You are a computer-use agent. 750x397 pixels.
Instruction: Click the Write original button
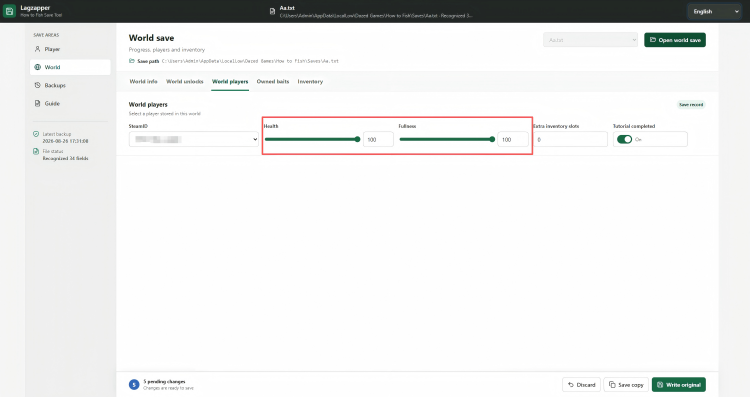pos(679,385)
